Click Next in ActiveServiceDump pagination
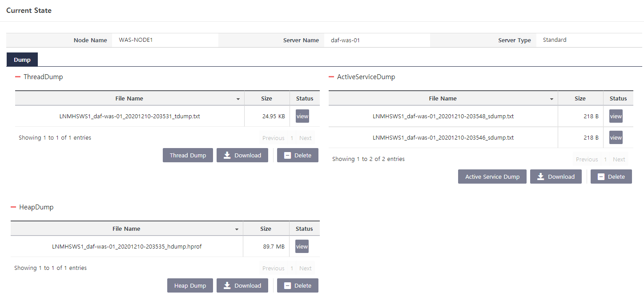 point(619,159)
